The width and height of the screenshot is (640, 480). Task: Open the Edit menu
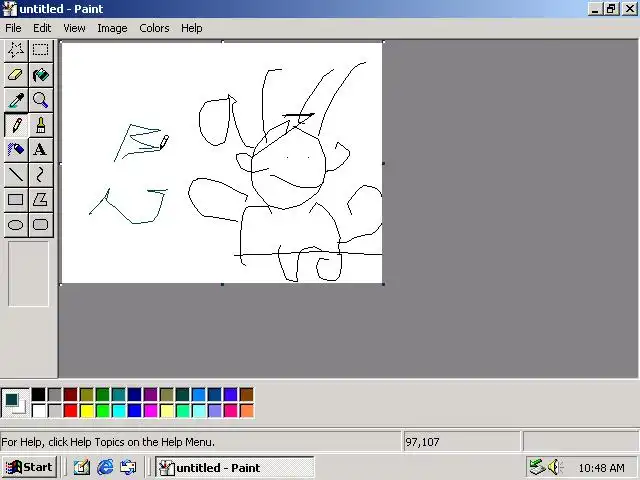coord(42,28)
